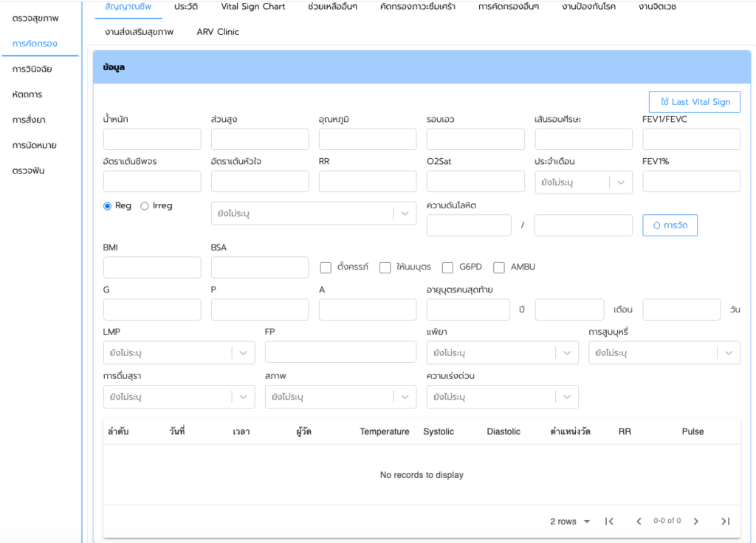Open the LMP dropdown
756x543 pixels.
click(179, 353)
